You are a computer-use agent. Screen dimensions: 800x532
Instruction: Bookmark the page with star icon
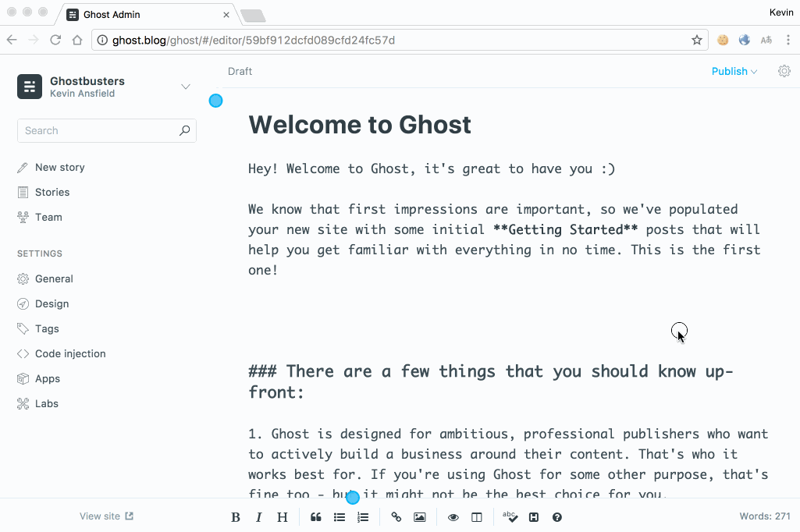696,40
